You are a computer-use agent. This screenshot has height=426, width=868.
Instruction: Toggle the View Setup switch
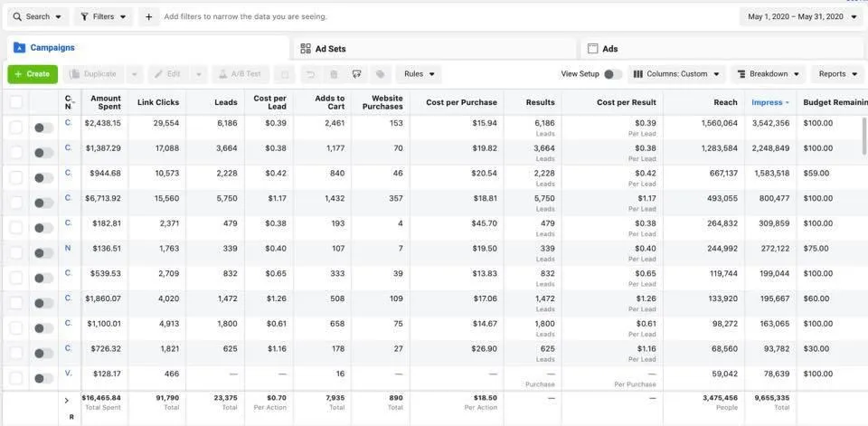click(613, 74)
